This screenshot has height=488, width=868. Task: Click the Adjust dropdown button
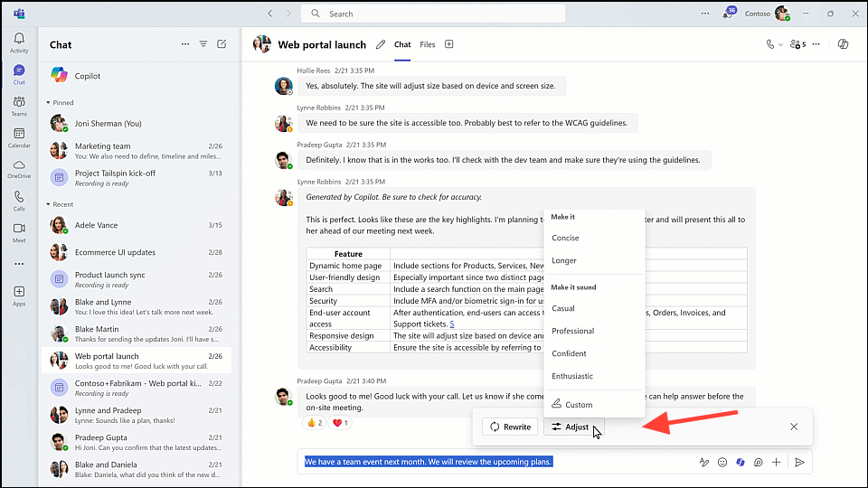573,427
